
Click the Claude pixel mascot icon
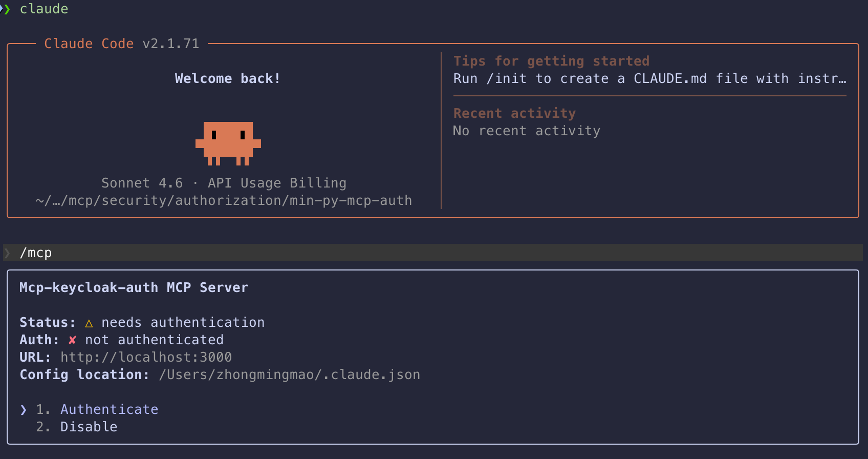228,143
